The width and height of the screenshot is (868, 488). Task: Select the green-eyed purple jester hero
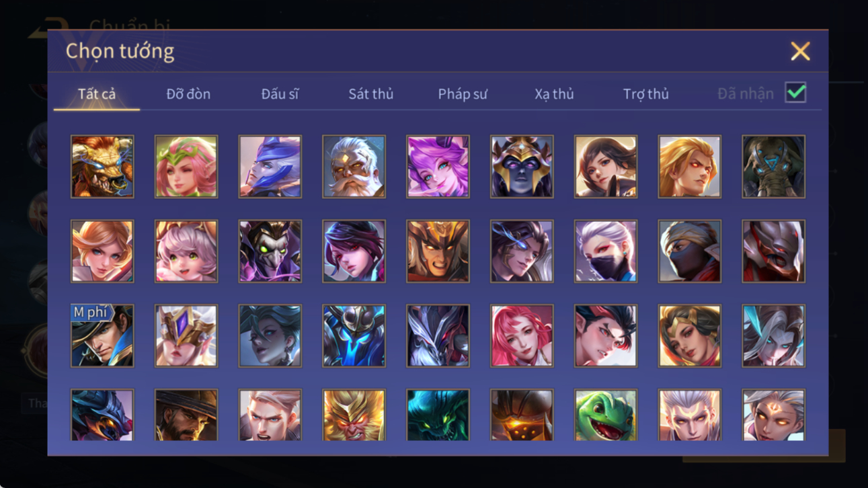point(270,251)
